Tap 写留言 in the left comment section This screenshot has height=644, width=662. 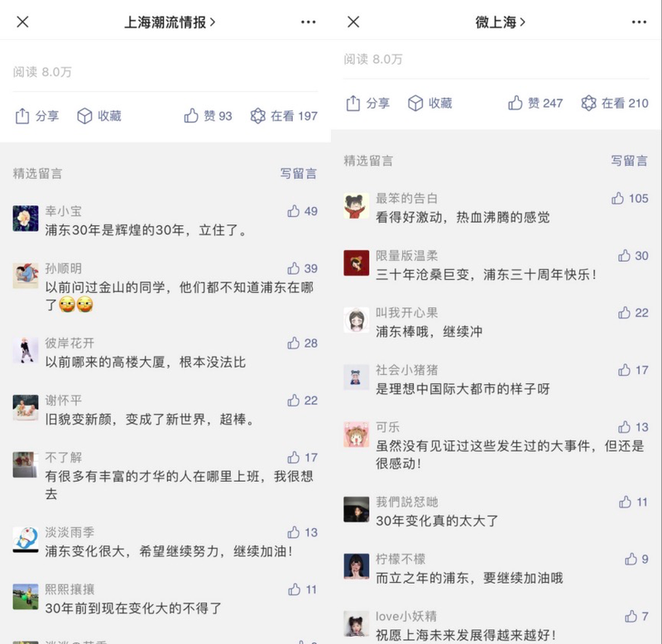299,174
